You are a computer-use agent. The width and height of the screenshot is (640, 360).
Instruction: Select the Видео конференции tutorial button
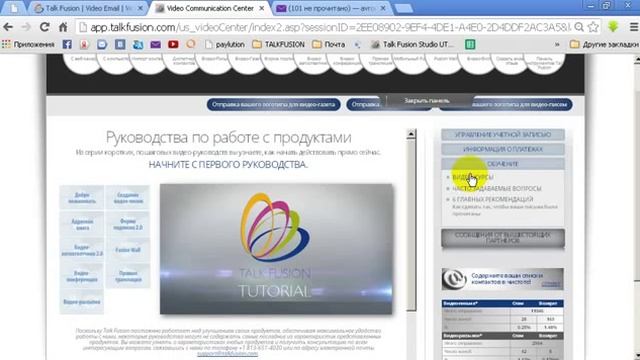tap(82, 276)
